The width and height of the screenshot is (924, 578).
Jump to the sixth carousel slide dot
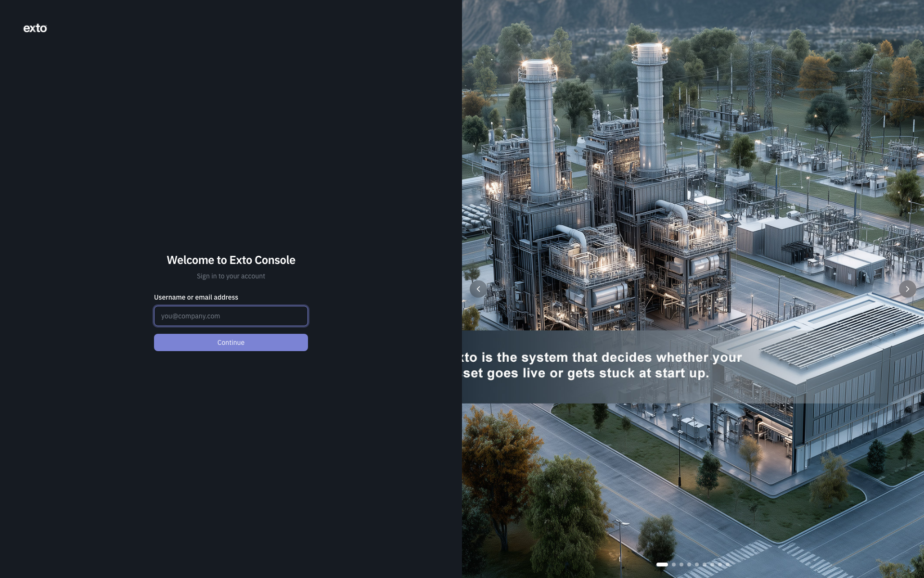705,565
